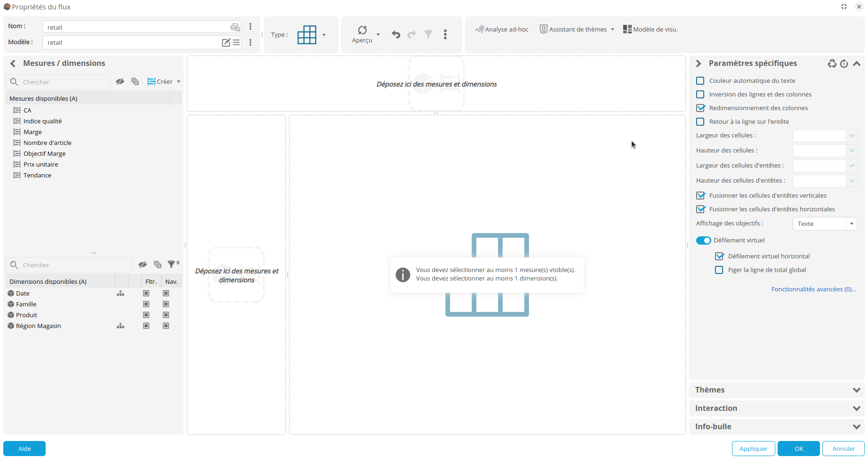Click the Chercher field for dimensions
Screen dimensions: 868x457
click(x=71, y=265)
